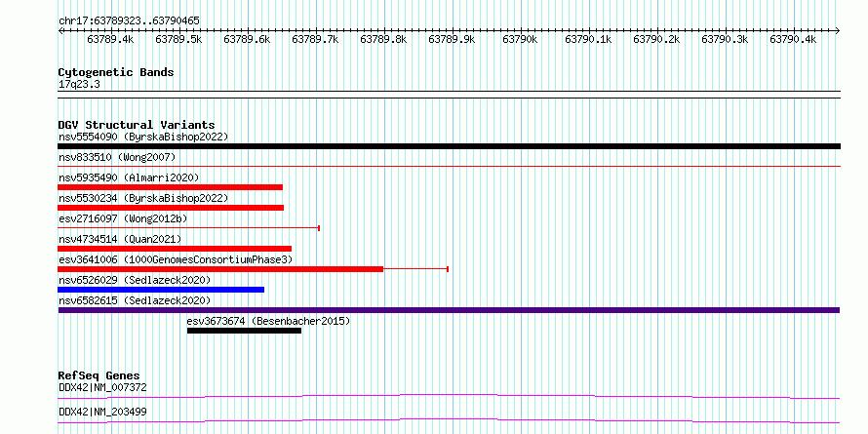
Task: Open nsv6526029 (Sedlazeck2020) label
Action: point(135,280)
